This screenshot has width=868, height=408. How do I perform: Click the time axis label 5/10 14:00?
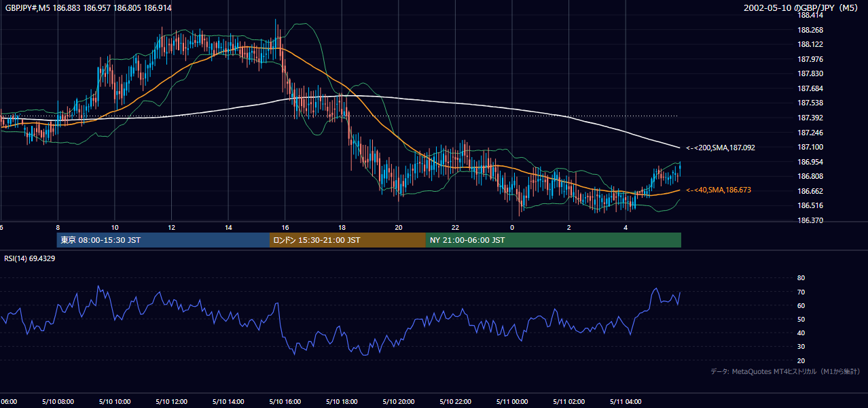[x=228, y=402]
